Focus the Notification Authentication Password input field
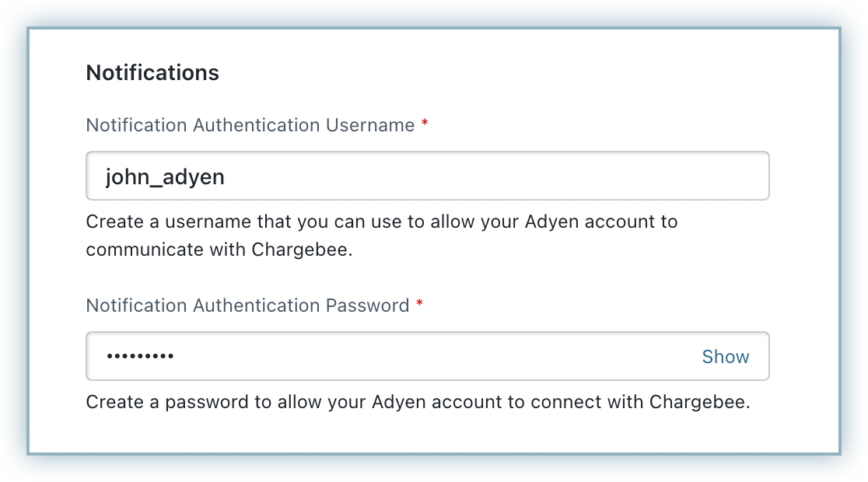 389,357
